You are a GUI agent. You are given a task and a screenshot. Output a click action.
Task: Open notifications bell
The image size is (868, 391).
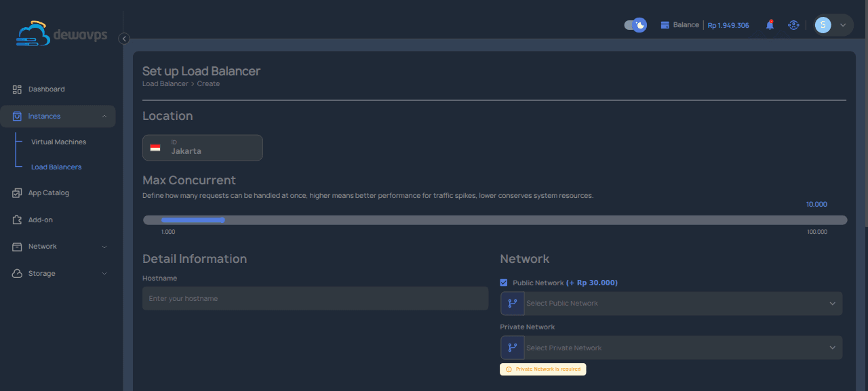click(770, 25)
